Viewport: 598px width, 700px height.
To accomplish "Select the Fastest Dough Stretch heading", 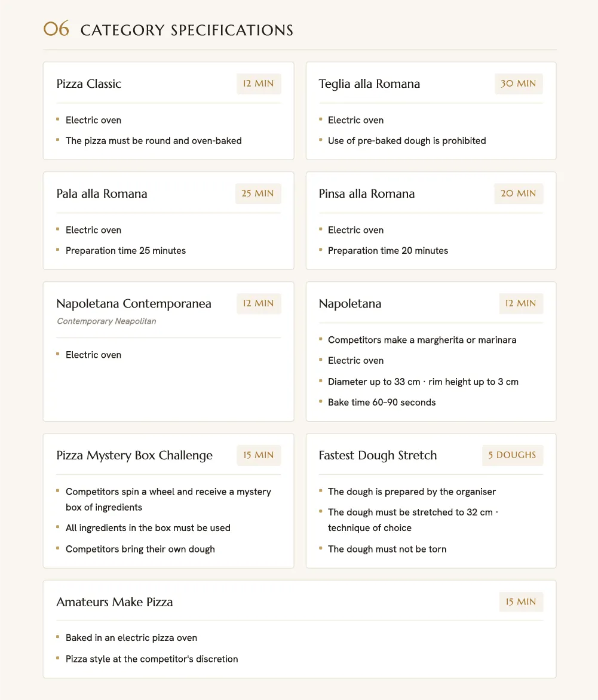I will [x=378, y=455].
